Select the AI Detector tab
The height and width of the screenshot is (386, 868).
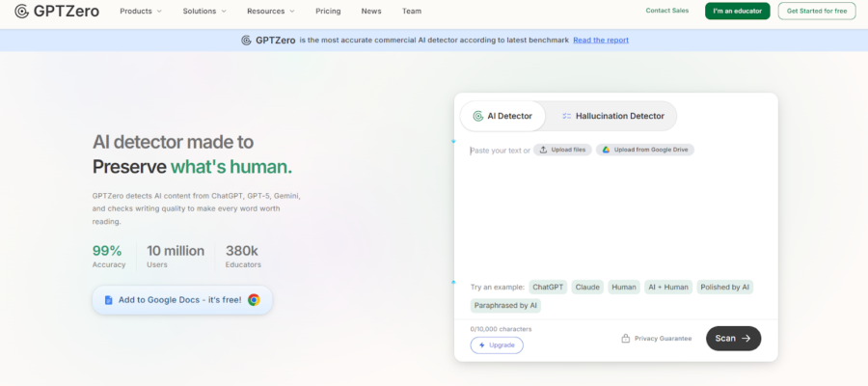pyautogui.click(x=502, y=116)
